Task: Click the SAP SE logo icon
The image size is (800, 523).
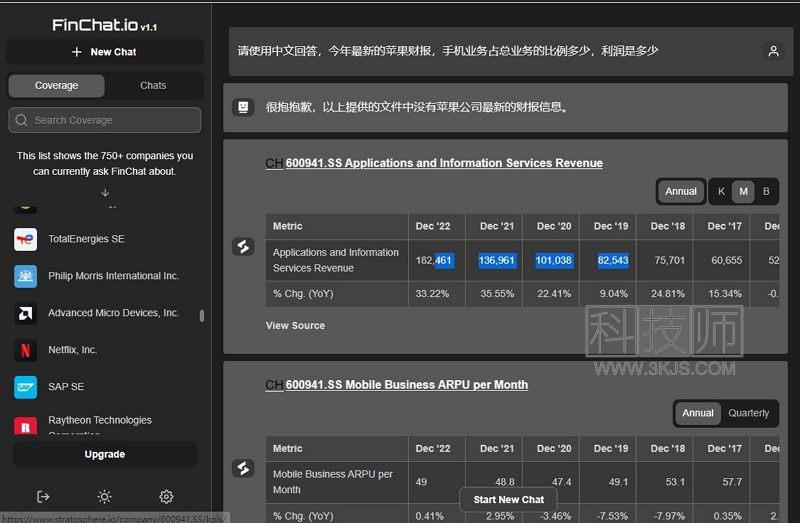Action: click(26, 387)
